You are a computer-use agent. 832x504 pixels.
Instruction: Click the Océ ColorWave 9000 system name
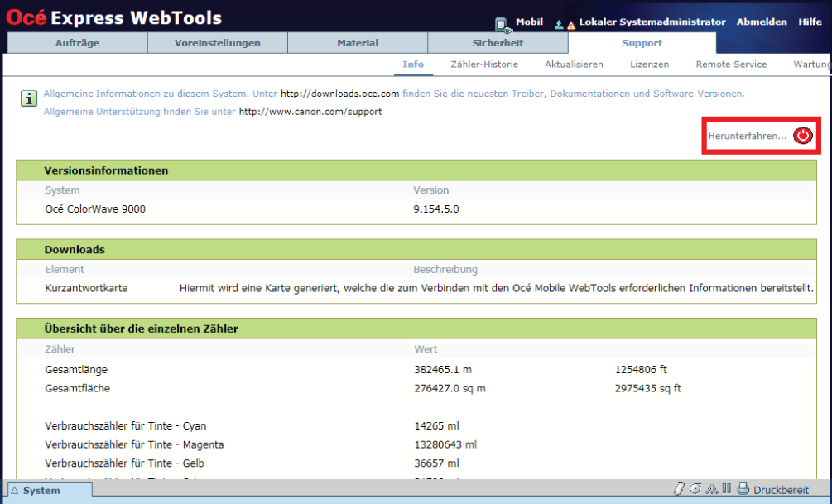pos(95,209)
